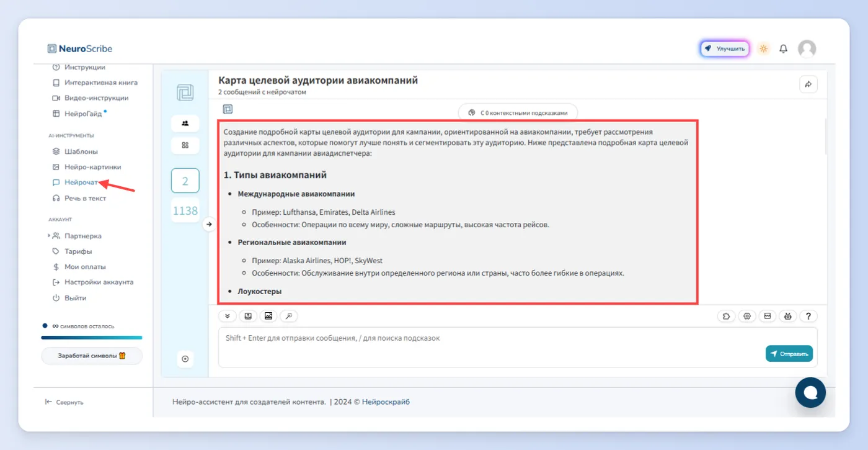The image size is (868, 450).
Task: Open the puzzle plugins icon
Action: 727,316
